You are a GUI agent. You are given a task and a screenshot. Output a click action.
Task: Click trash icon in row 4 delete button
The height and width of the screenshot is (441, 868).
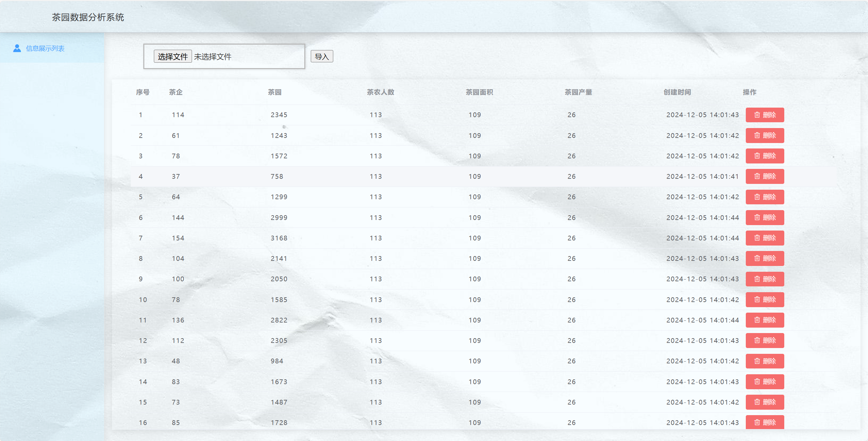pos(757,176)
